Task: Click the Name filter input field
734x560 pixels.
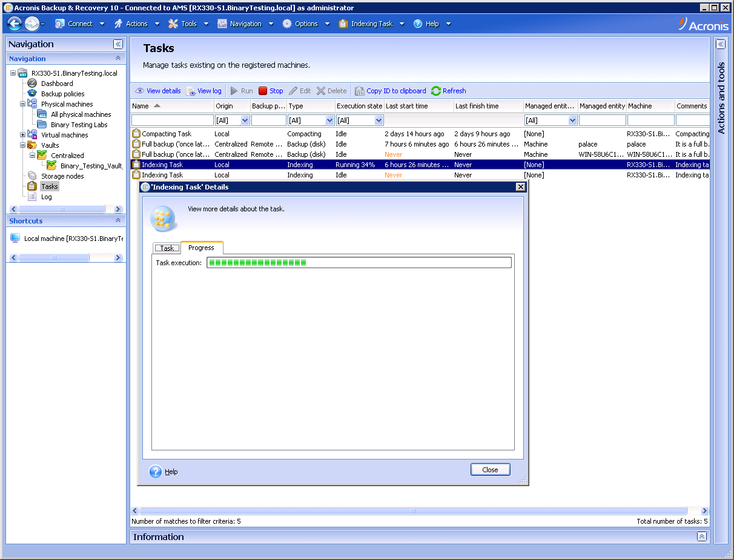Action: (173, 120)
